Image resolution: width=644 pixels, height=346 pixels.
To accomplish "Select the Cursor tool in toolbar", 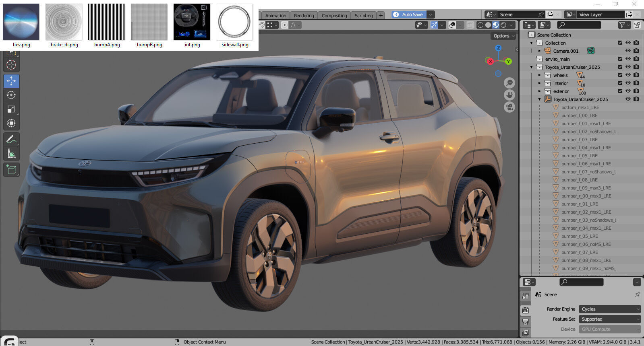I will (x=11, y=65).
